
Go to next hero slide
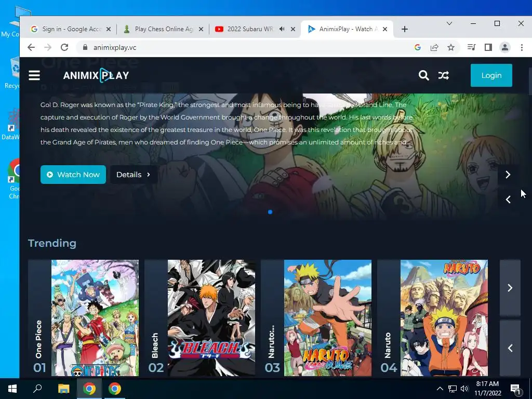(508, 175)
